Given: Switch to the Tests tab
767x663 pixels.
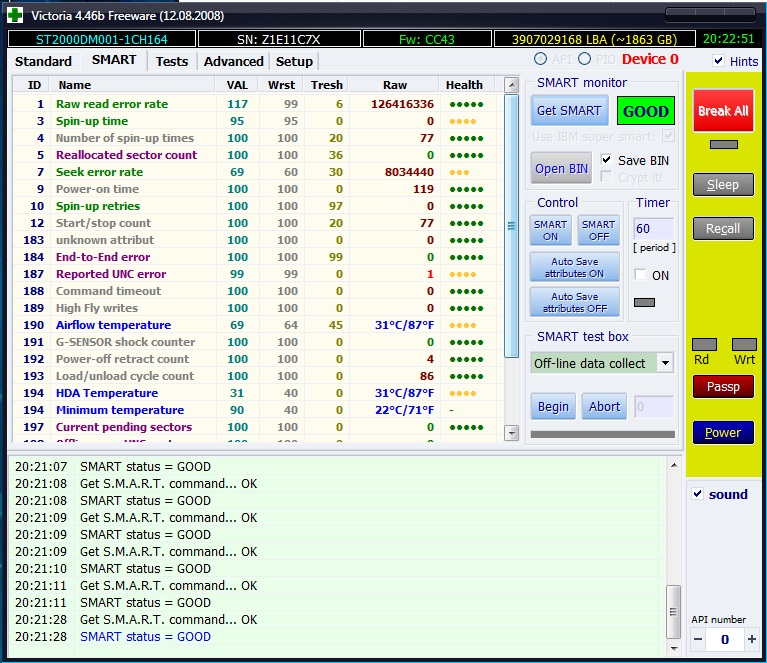Looking at the screenshot, I should pos(171,61).
